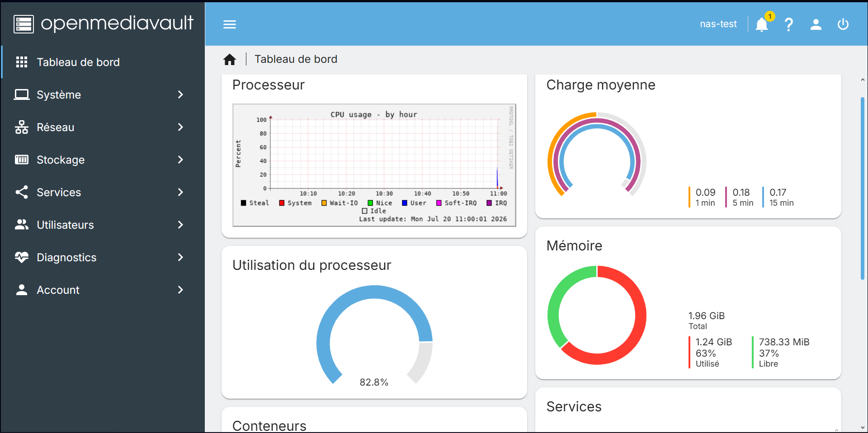Click the Stockage storage icon

click(22, 160)
